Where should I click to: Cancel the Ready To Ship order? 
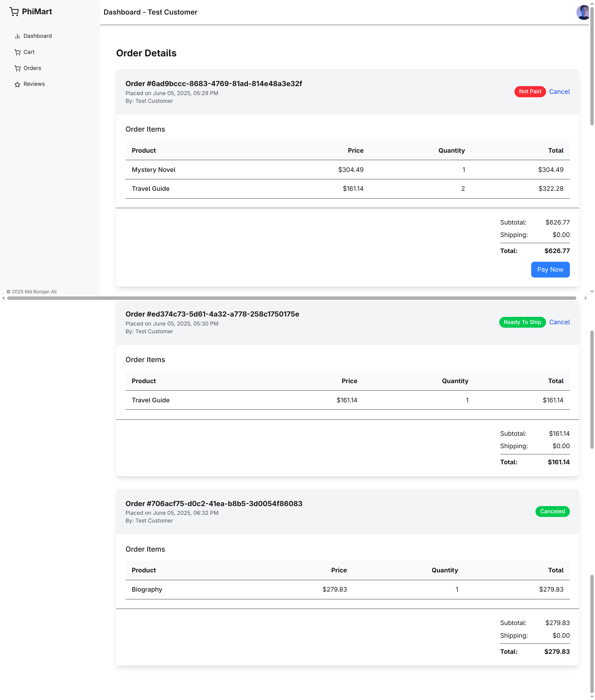pos(559,322)
